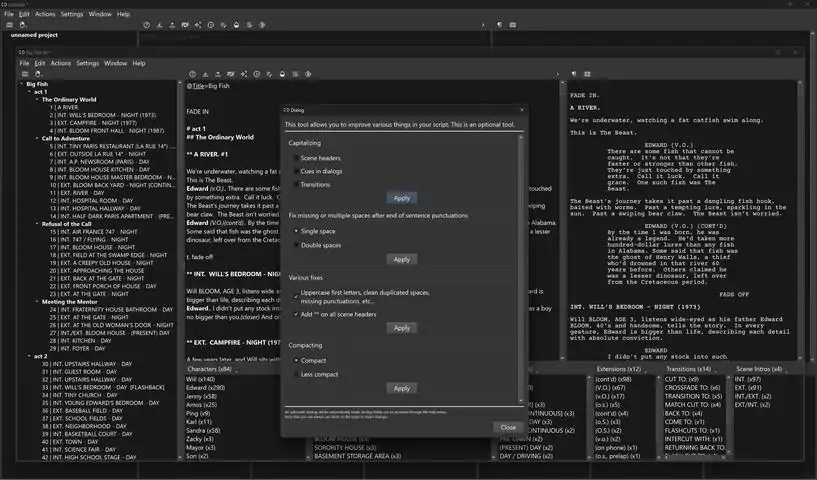Click the droplet icon in Big Fish window toolbar
This screenshot has height=480, width=817.
(x=282, y=75)
